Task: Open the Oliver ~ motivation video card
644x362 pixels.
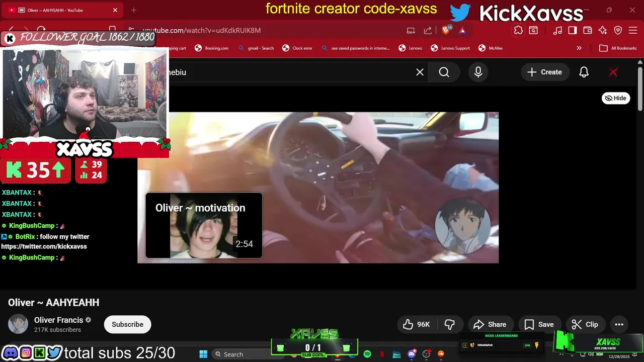Action: tap(204, 225)
